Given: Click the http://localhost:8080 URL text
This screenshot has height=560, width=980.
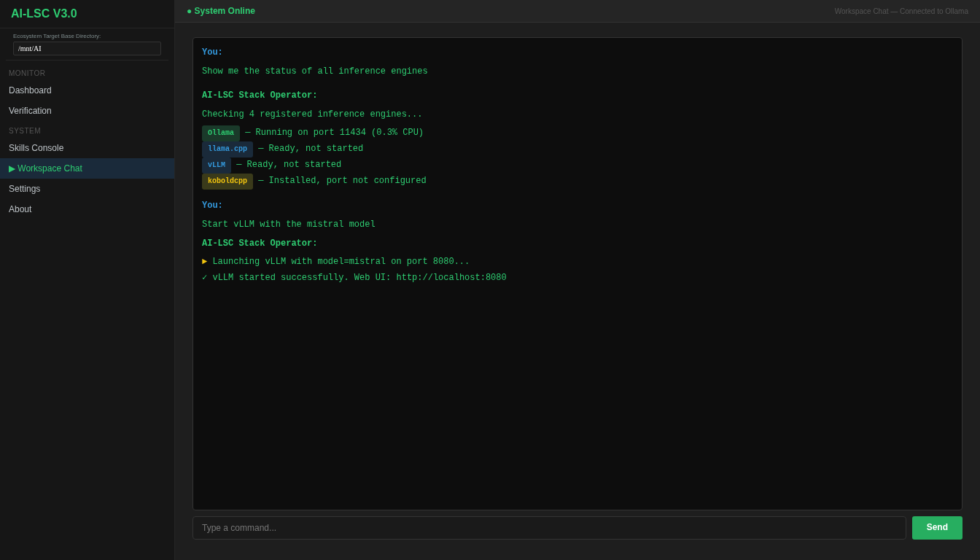Looking at the screenshot, I should point(451,278).
